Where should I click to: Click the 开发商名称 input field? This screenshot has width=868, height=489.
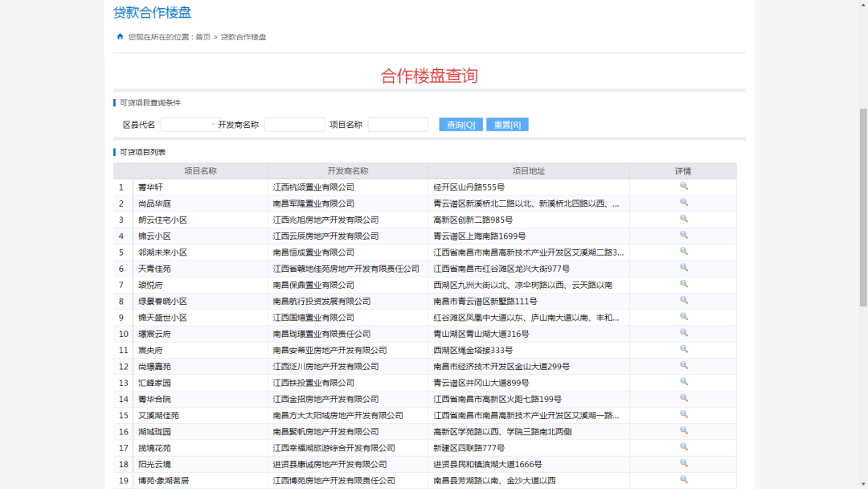pos(294,125)
